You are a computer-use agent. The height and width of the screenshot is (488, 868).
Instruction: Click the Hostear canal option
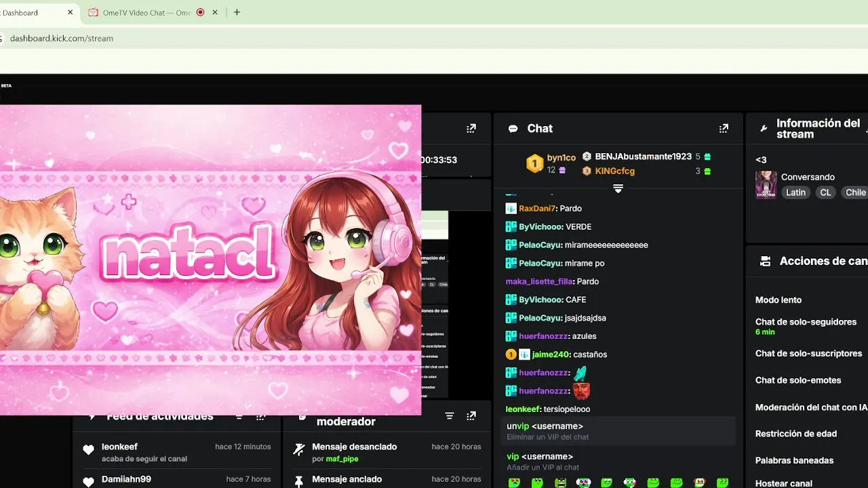[x=783, y=483]
